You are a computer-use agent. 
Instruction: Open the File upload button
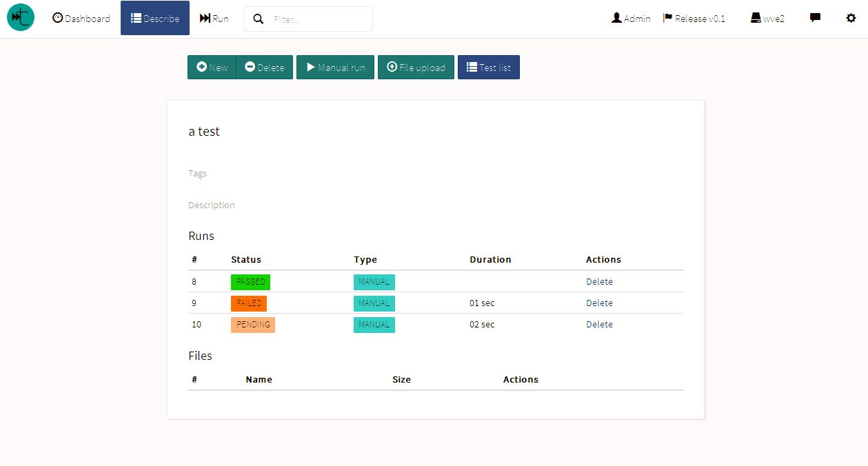(x=416, y=68)
